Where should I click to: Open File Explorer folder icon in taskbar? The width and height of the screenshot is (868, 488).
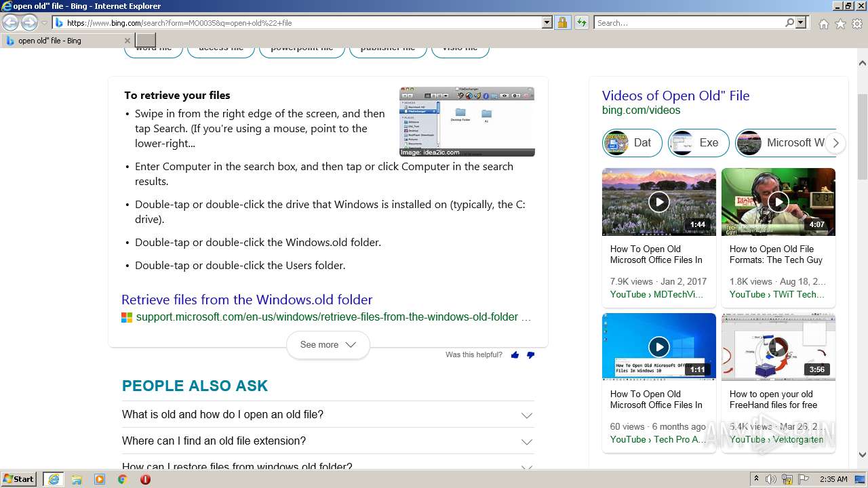click(77, 479)
